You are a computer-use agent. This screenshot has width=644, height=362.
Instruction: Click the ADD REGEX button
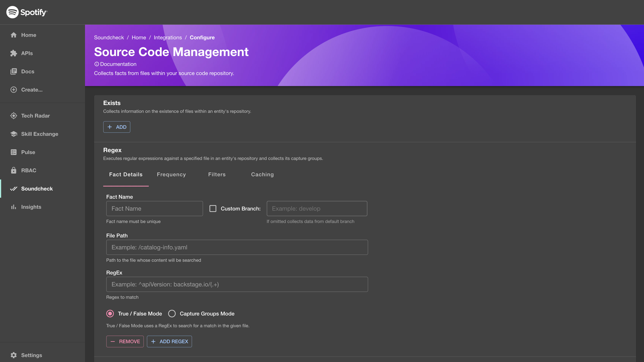point(169,341)
